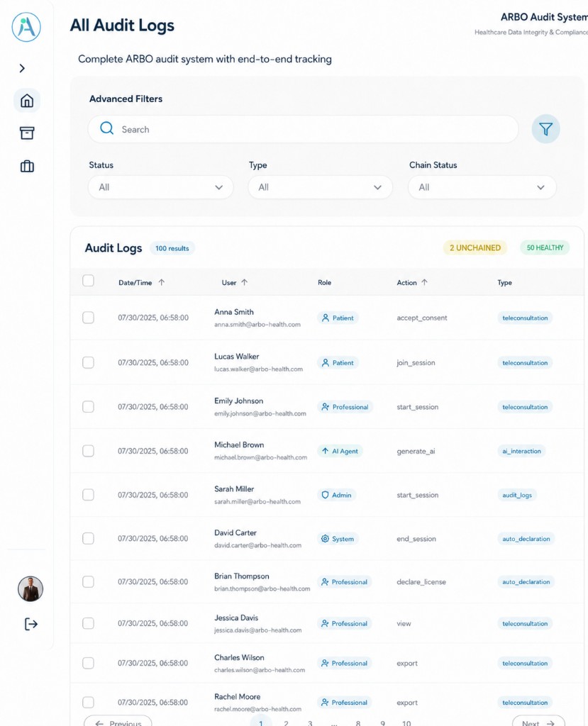This screenshot has height=726, width=588.
Task: Check the Emily Johnson row checkbox
Action: (88, 406)
